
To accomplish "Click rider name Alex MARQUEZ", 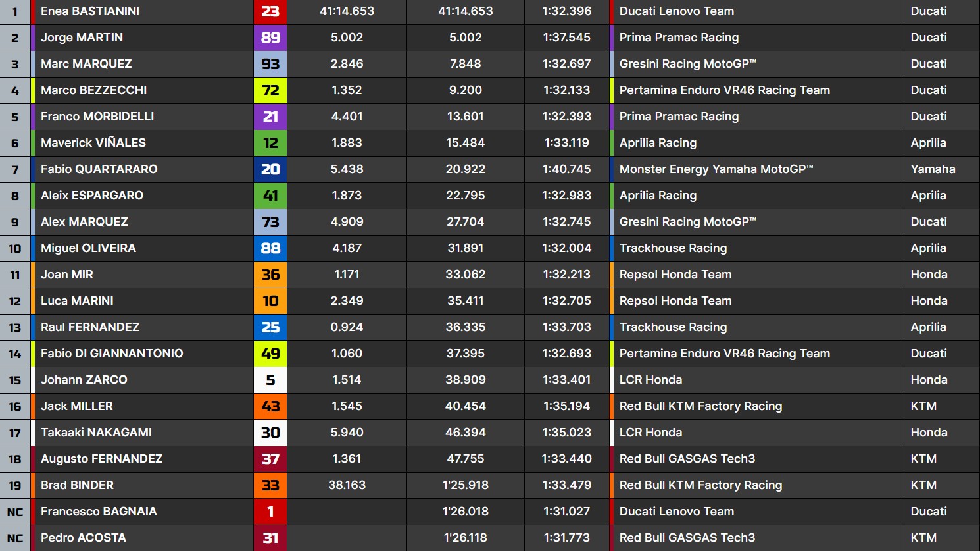I will click(x=84, y=222).
